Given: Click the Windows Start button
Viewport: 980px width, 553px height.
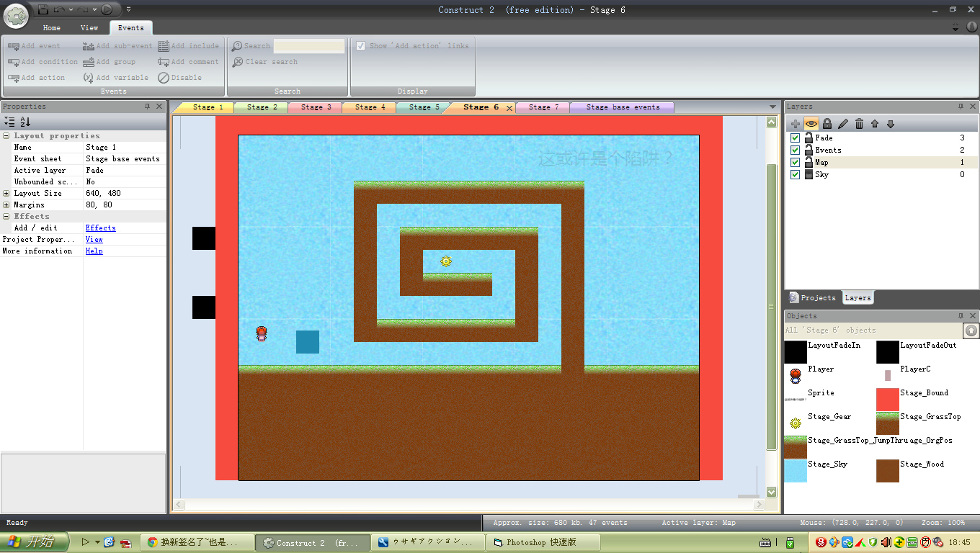Looking at the screenshot, I should click(x=35, y=542).
